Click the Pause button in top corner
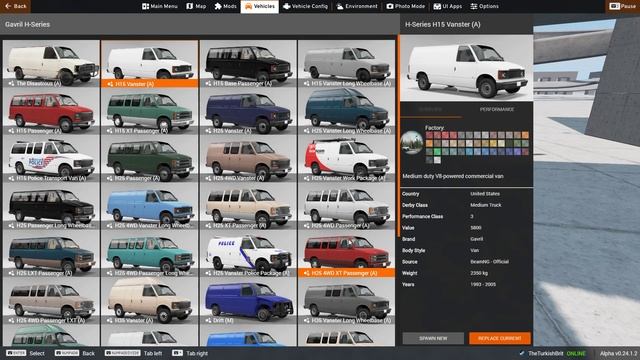 [622, 6]
